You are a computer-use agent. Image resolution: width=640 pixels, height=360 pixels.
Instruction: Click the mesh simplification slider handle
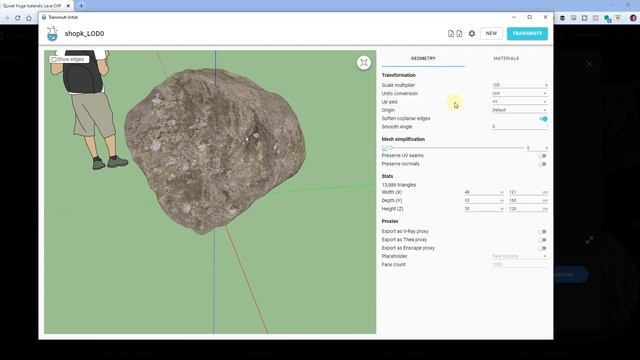390,148
